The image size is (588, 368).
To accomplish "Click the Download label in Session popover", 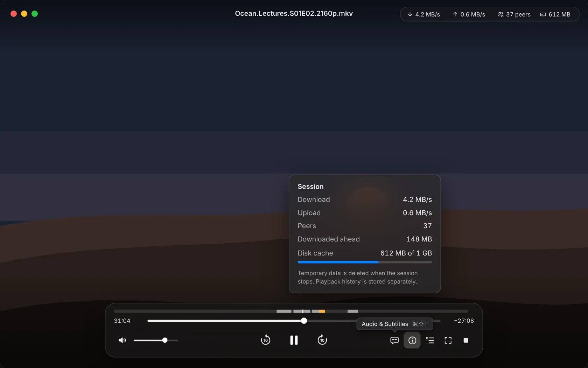I will click(314, 199).
